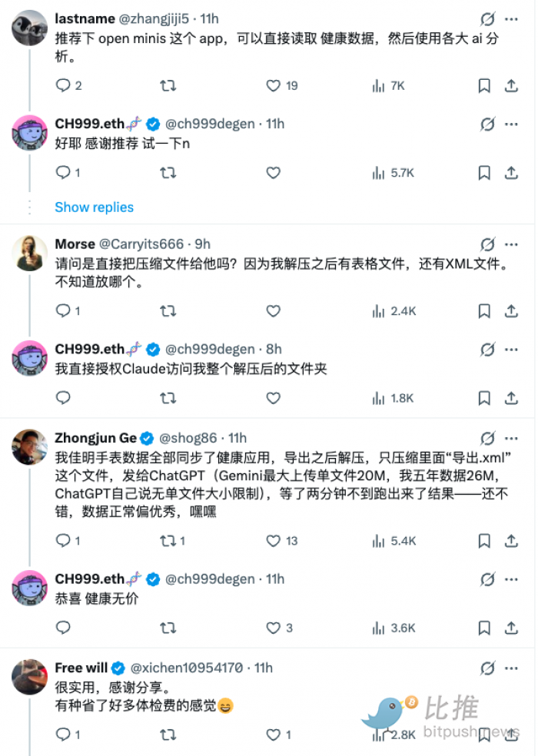The image size is (538, 756).
Task: Like lastname's tweet with 19 likes
Action: tap(273, 86)
